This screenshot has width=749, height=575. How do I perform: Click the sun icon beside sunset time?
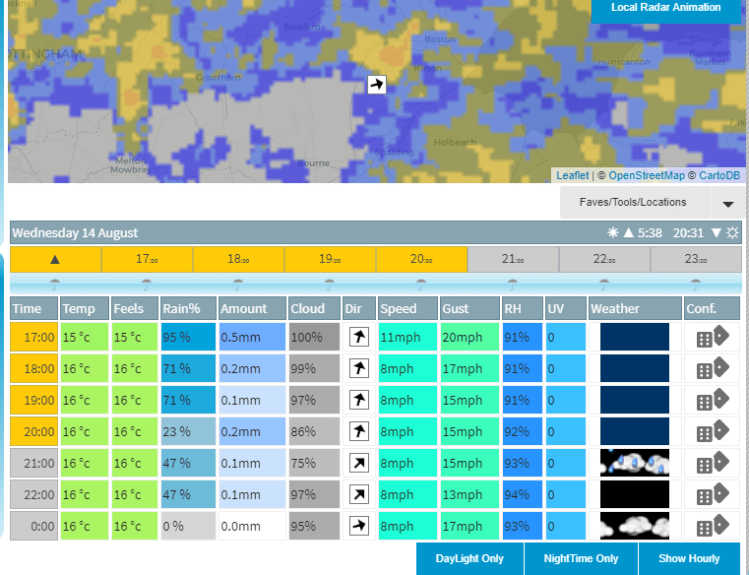click(733, 233)
